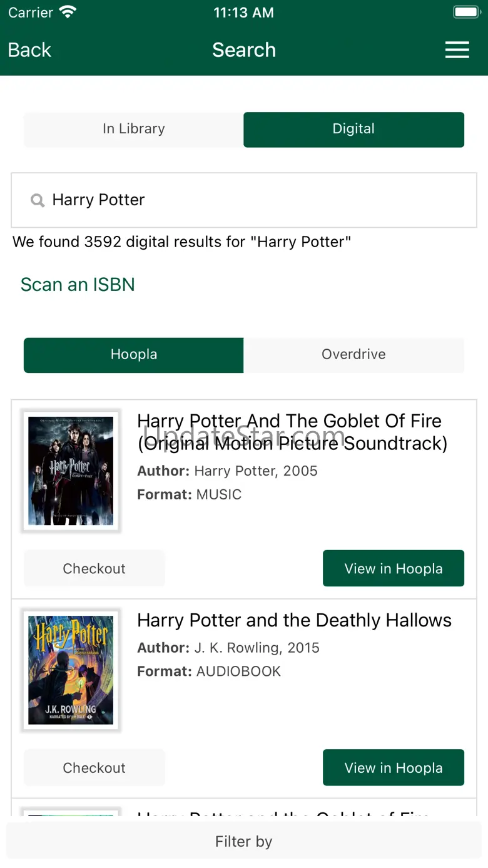The image size is (488, 868).
Task: Tap the Wi-Fi status icon
Action: tap(66, 12)
